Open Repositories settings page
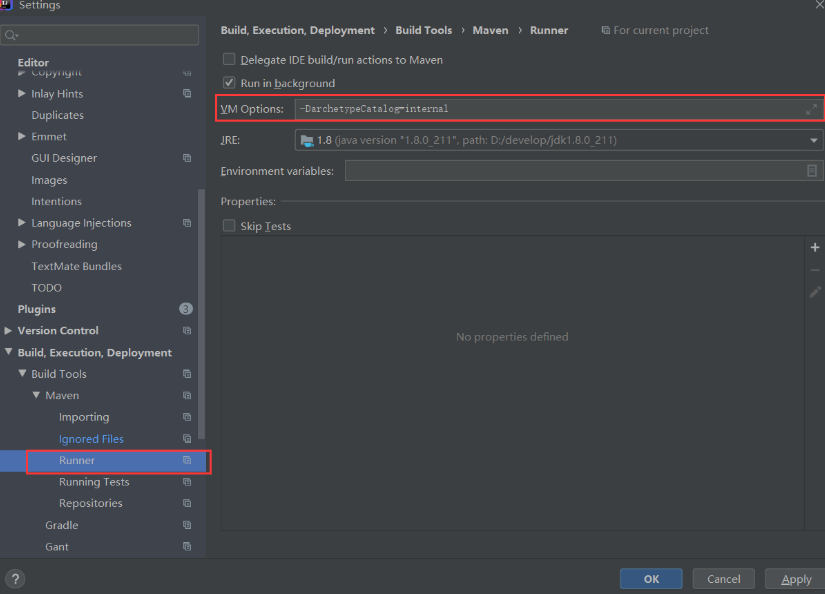 tap(90, 504)
